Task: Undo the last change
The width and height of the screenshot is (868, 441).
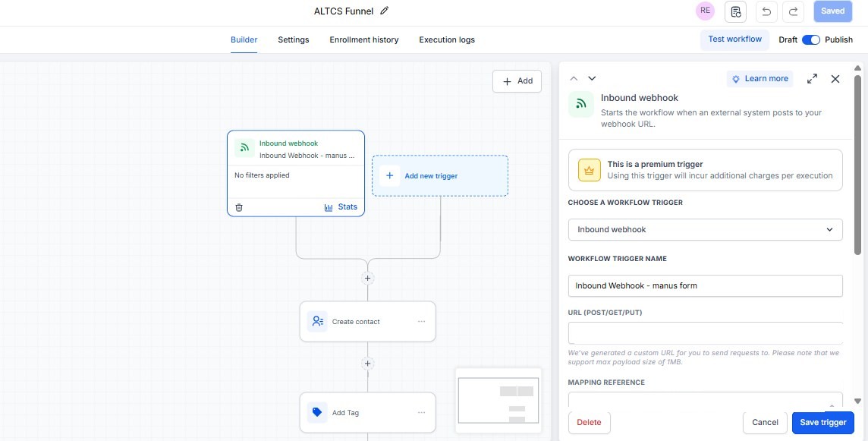Action: [766, 11]
